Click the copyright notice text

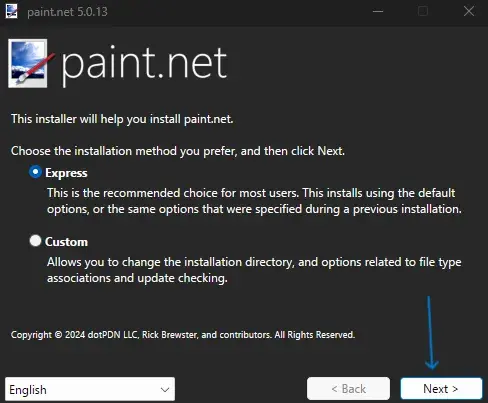[x=183, y=335]
